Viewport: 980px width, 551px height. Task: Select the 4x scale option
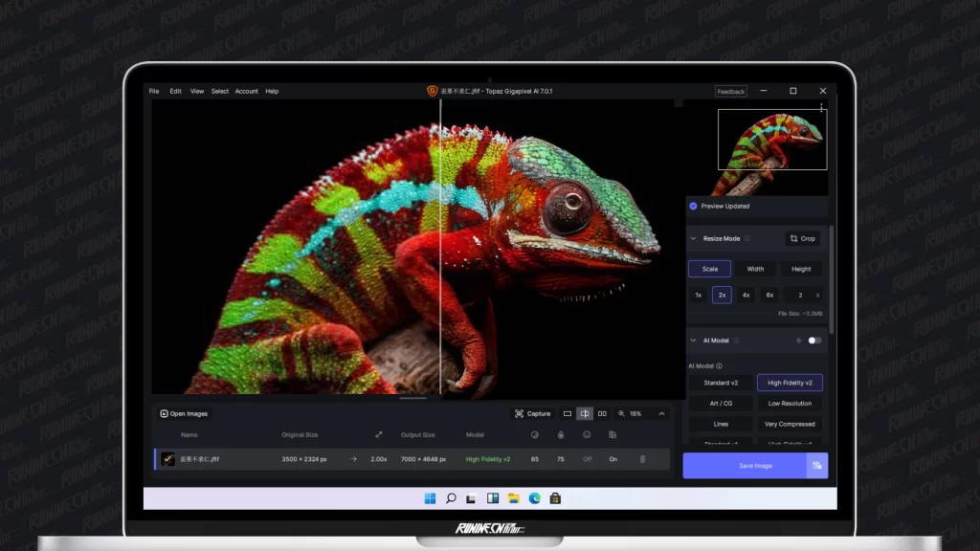(x=746, y=295)
